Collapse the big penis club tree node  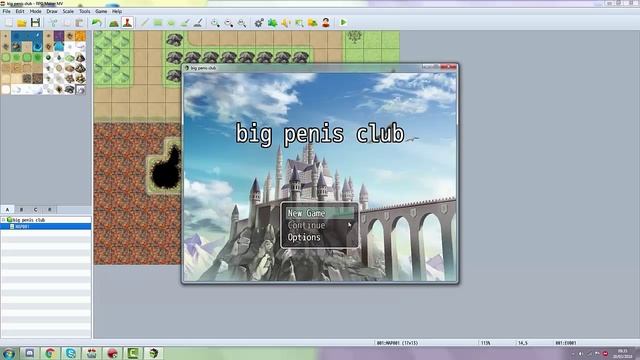click(4, 220)
